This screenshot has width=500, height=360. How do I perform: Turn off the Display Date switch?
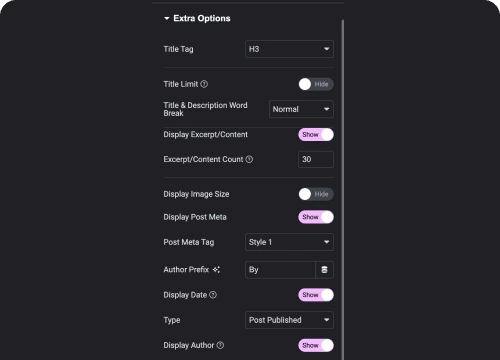(316, 295)
